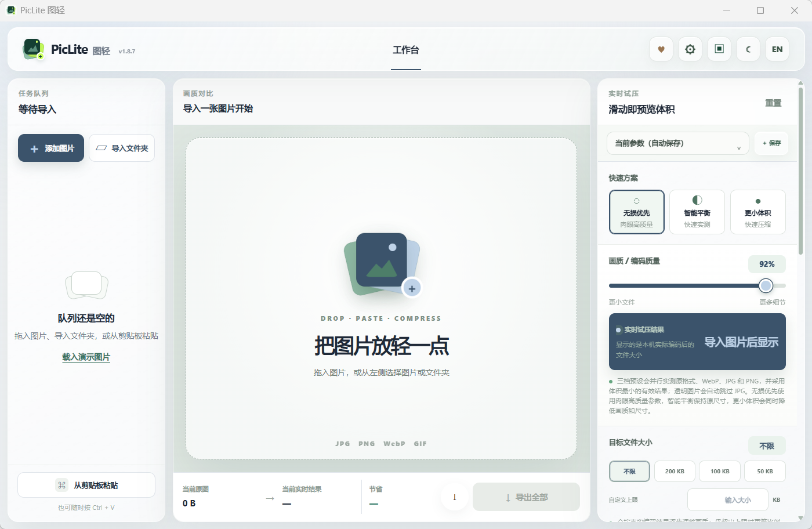This screenshot has width=812, height=529.
Task: Click the 92% quality value badge
Action: (767, 264)
